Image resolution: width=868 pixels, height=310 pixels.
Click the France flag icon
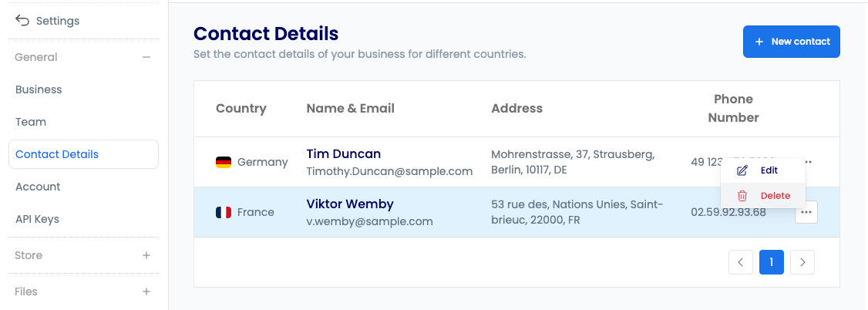click(x=224, y=212)
